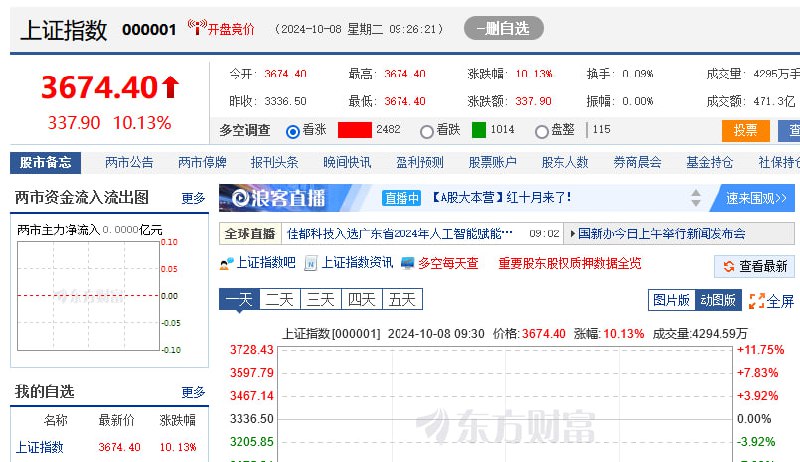Expand 更多 for 两市资金流入流出图

pyautogui.click(x=193, y=198)
